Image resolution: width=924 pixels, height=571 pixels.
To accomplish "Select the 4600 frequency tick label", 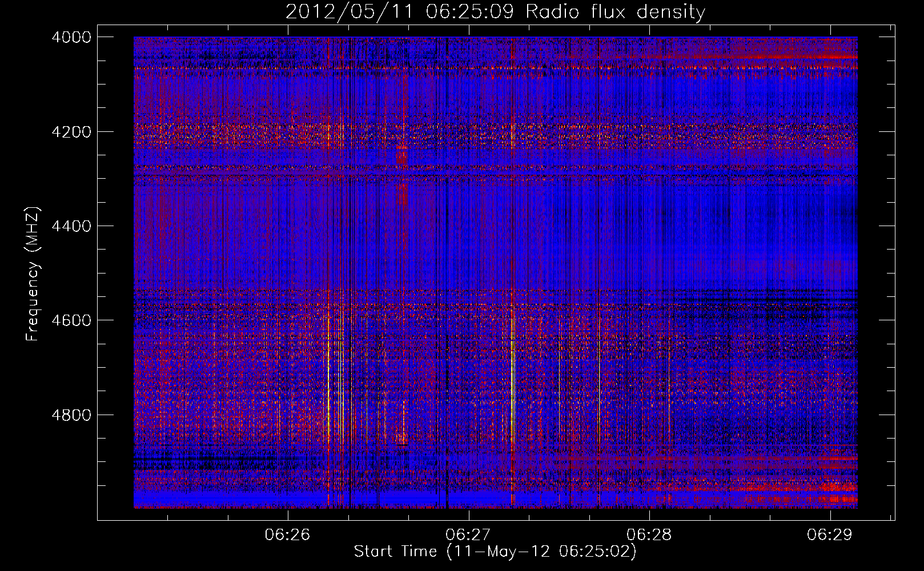I will coord(71,320).
